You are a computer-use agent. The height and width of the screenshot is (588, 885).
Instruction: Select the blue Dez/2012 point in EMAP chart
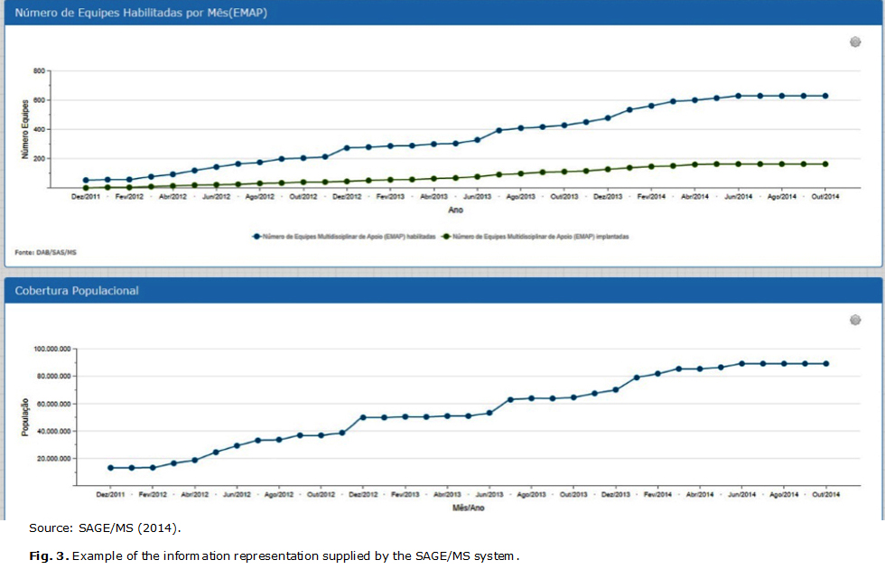click(347, 147)
